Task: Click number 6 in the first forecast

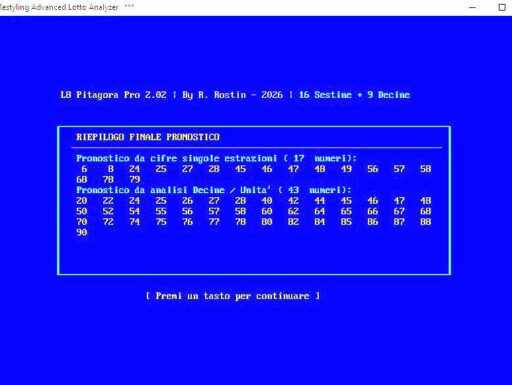Action: 84,169
